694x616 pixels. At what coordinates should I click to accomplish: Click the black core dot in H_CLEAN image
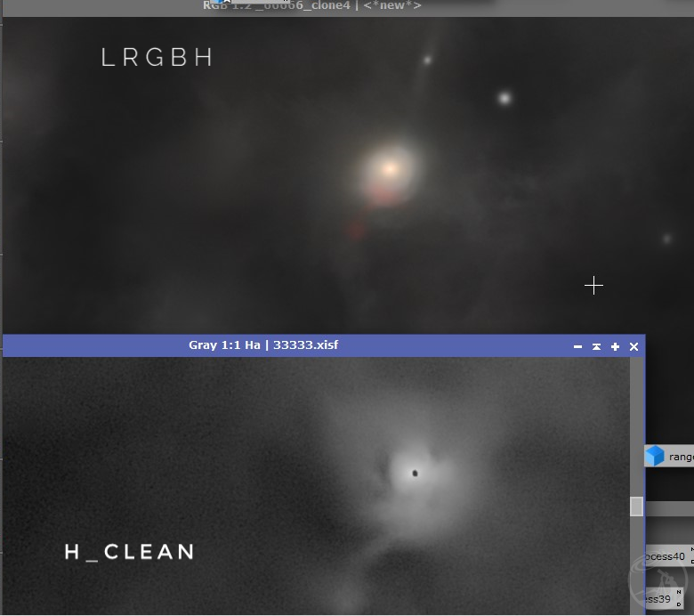(416, 474)
